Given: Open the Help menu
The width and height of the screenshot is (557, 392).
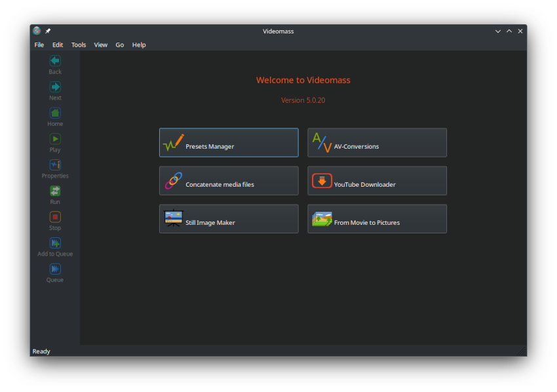Looking at the screenshot, I should pos(139,45).
